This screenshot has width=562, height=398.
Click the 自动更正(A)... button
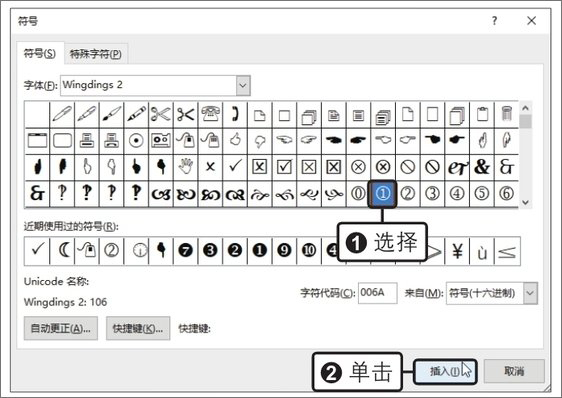point(61,328)
